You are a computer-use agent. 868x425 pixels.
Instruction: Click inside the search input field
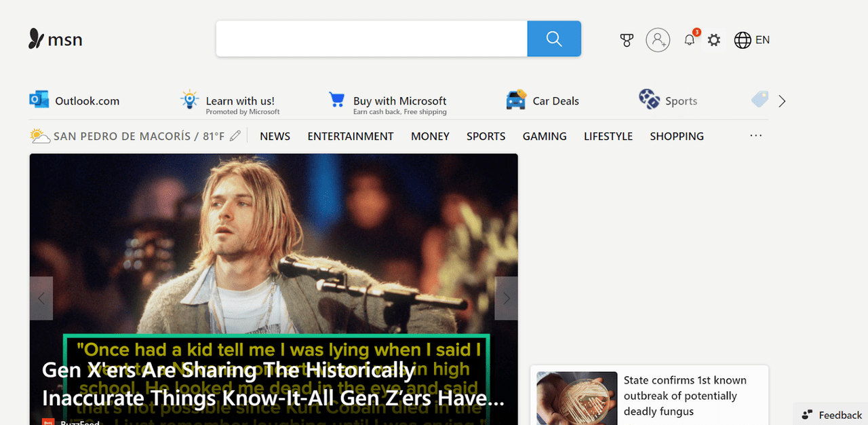click(371, 39)
